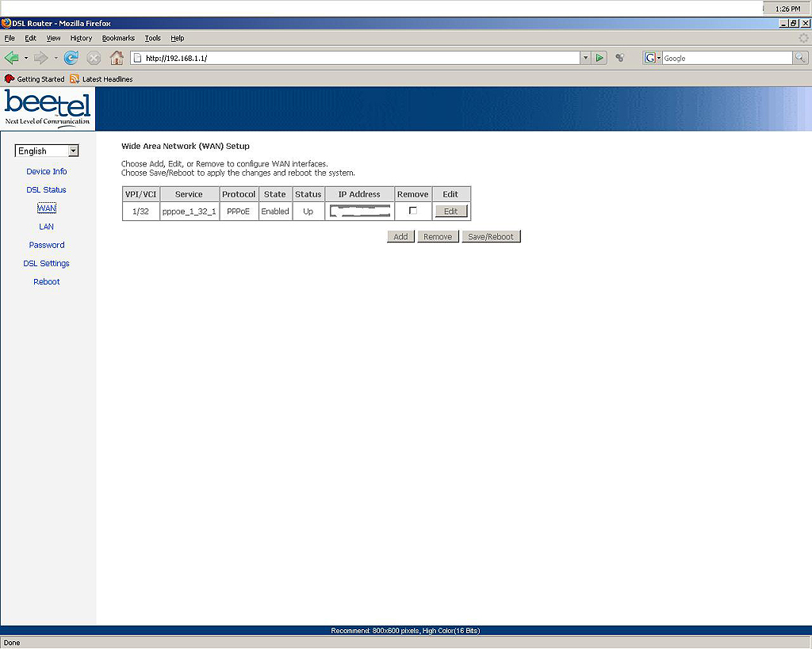Open the DSL Status page link
812x649 pixels.
(46, 190)
